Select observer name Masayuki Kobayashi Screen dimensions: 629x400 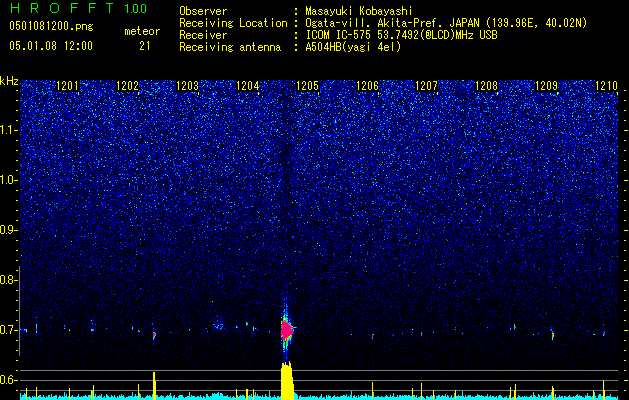point(359,11)
